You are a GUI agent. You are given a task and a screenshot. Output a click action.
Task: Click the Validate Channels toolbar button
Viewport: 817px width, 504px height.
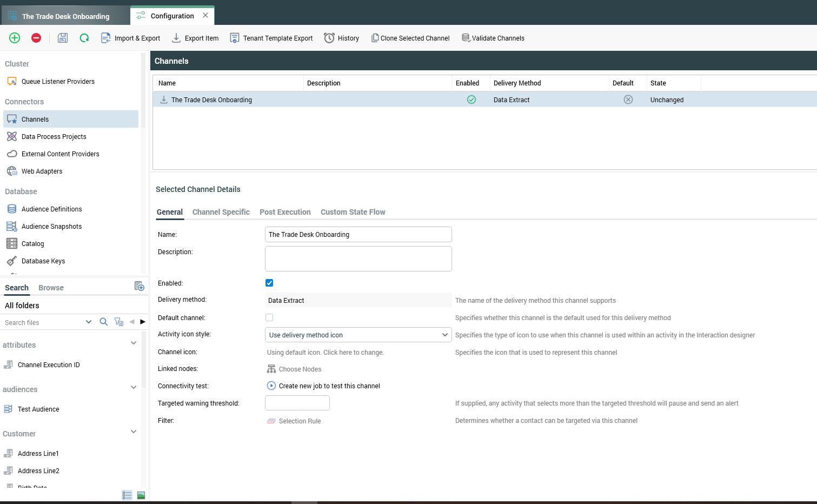click(493, 38)
